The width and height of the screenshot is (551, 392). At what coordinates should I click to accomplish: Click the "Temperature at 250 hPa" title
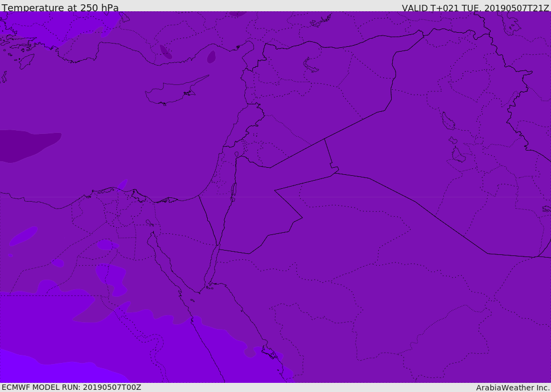[60, 8]
